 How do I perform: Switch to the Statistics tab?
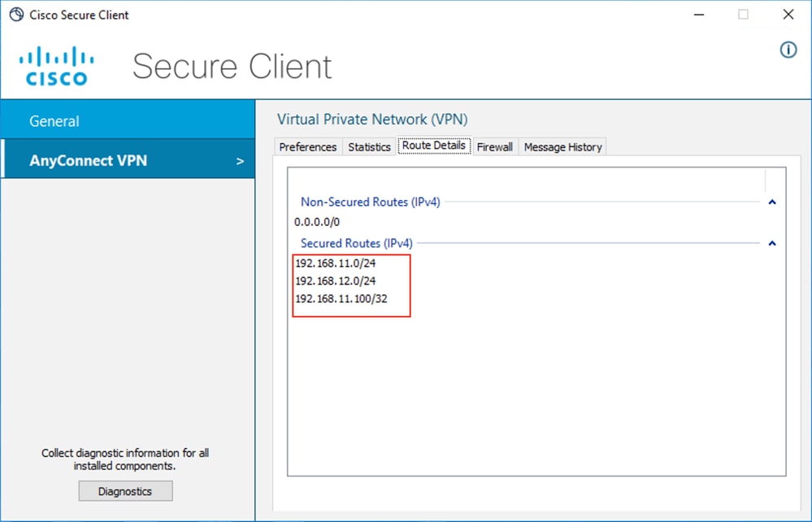point(369,147)
